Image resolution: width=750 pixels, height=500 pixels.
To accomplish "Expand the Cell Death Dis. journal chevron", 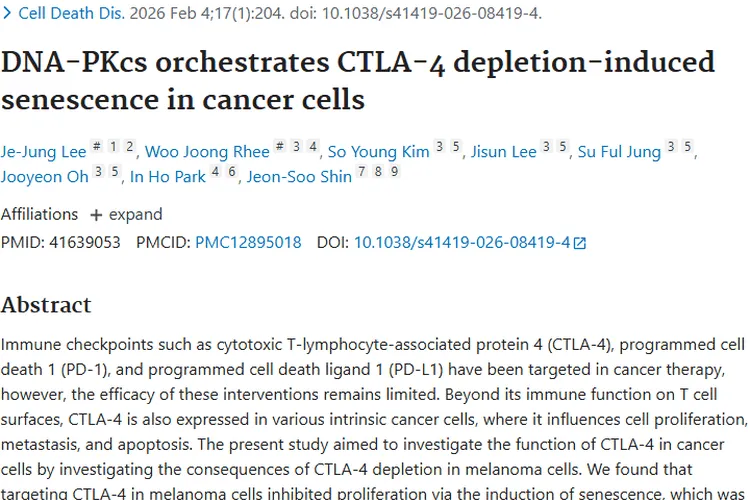I will pos(8,13).
